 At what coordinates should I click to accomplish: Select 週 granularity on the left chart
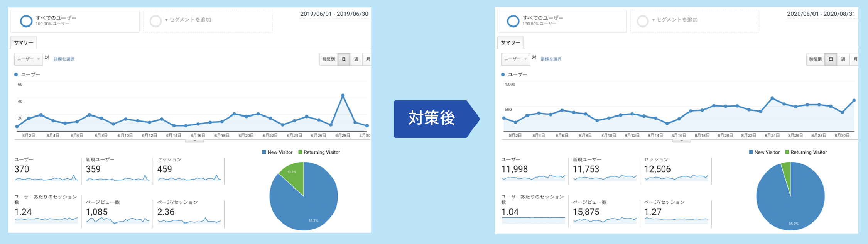(x=356, y=59)
